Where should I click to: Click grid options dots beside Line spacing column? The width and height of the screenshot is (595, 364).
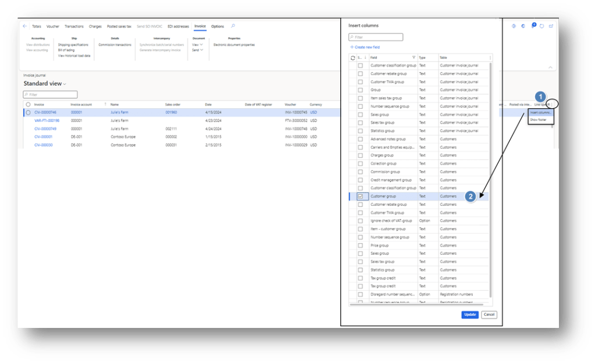click(552, 104)
